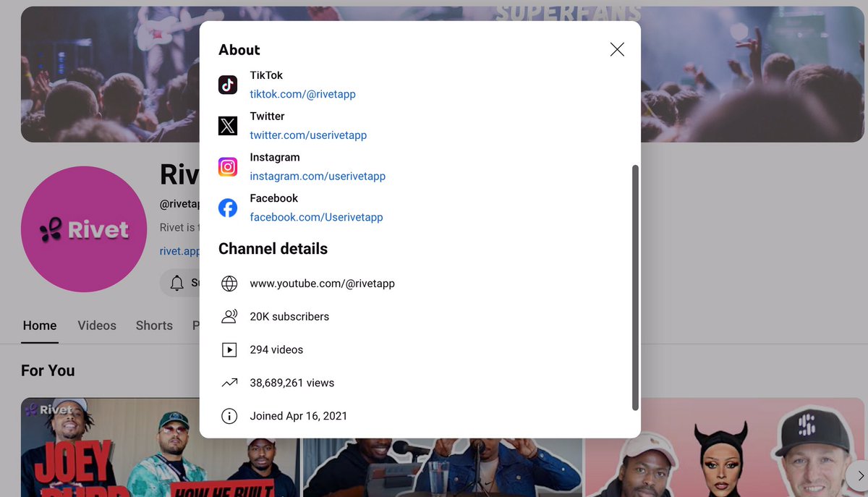Open the devil-horns video thumbnail
Viewport: 868px width, 497px height.
point(725,447)
